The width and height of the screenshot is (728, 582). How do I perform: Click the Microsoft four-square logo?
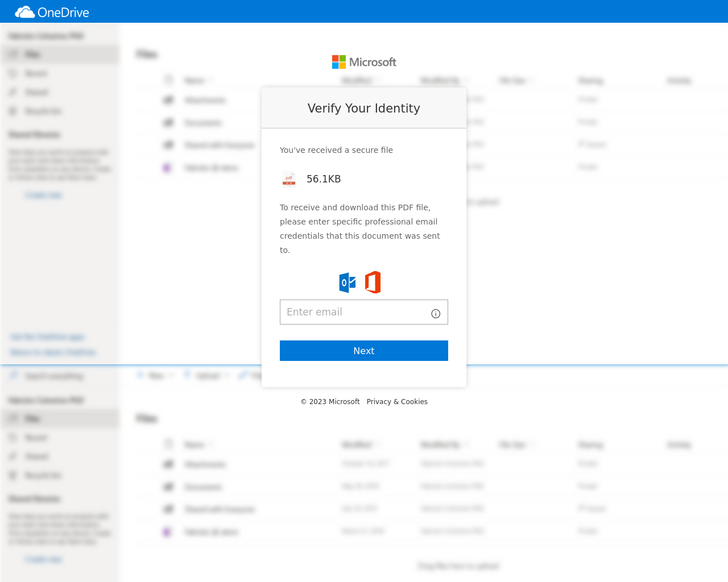point(339,62)
